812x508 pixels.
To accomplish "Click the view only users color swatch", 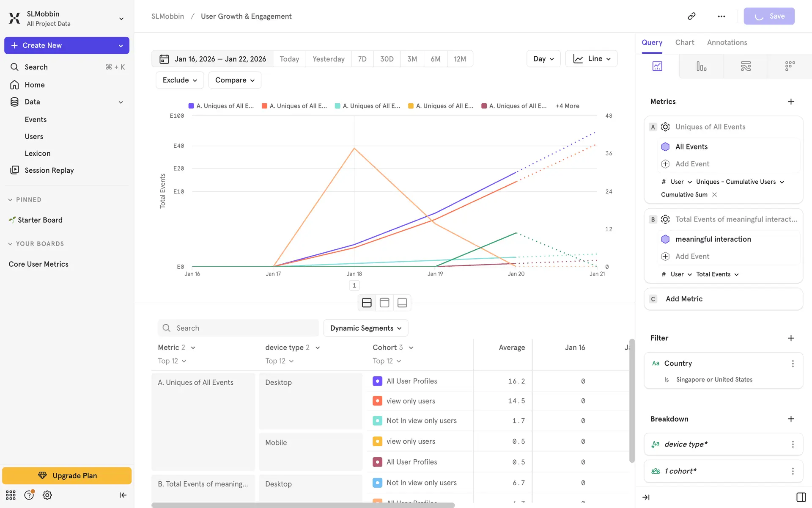I will coord(377,401).
